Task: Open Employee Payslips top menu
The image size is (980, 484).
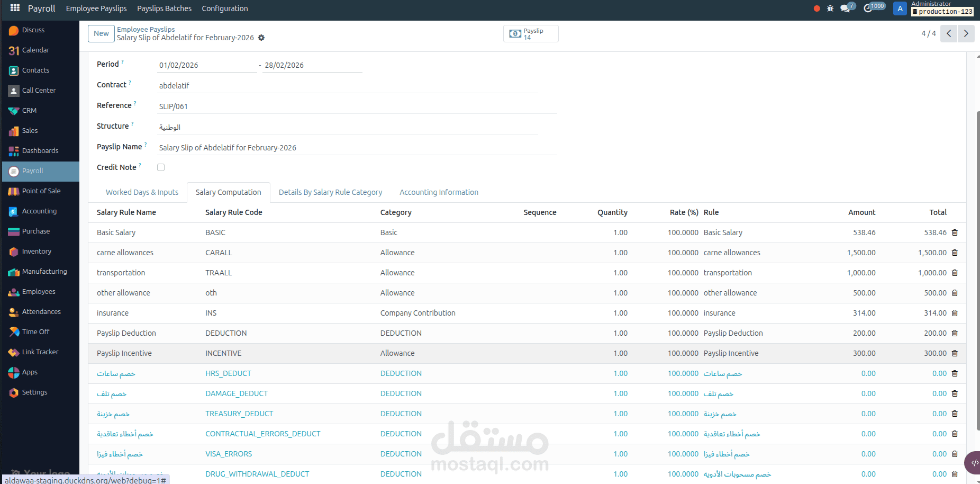Action: pyautogui.click(x=96, y=8)
